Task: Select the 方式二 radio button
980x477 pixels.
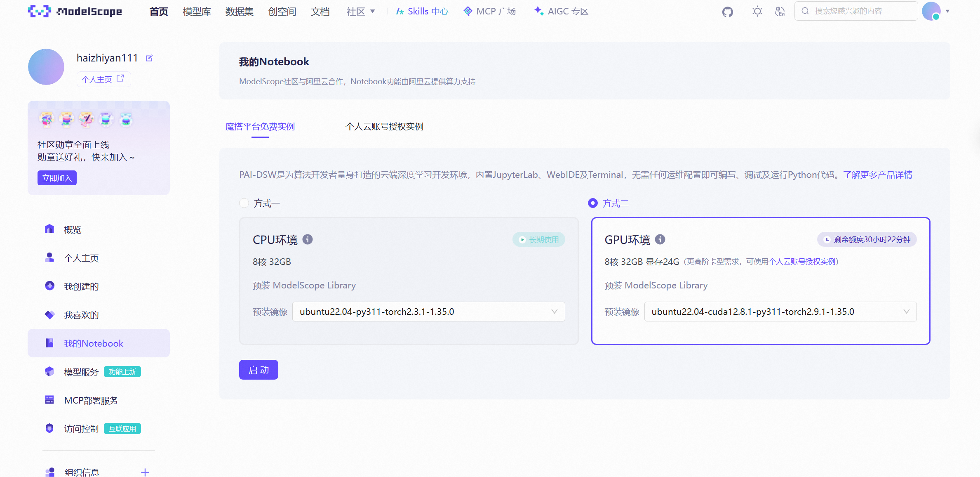Action: [593, 203]
